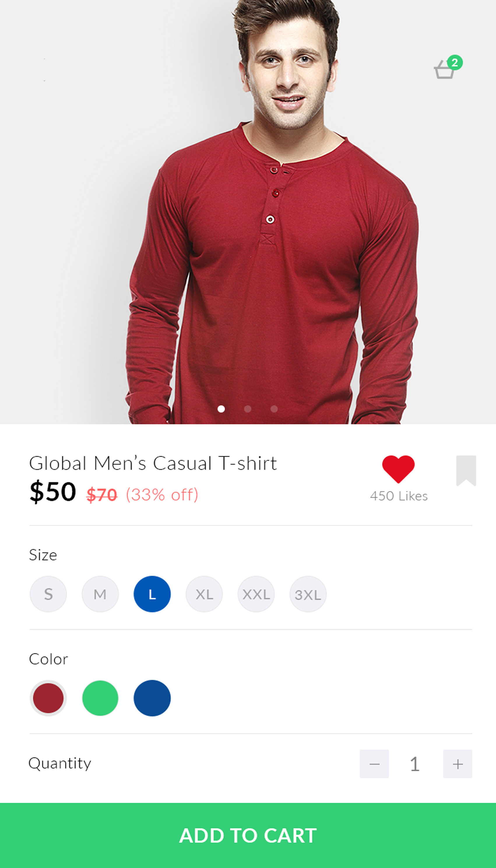
Task: Bookmark this T-shirt with ribbon icon
Action: [466, 470]
